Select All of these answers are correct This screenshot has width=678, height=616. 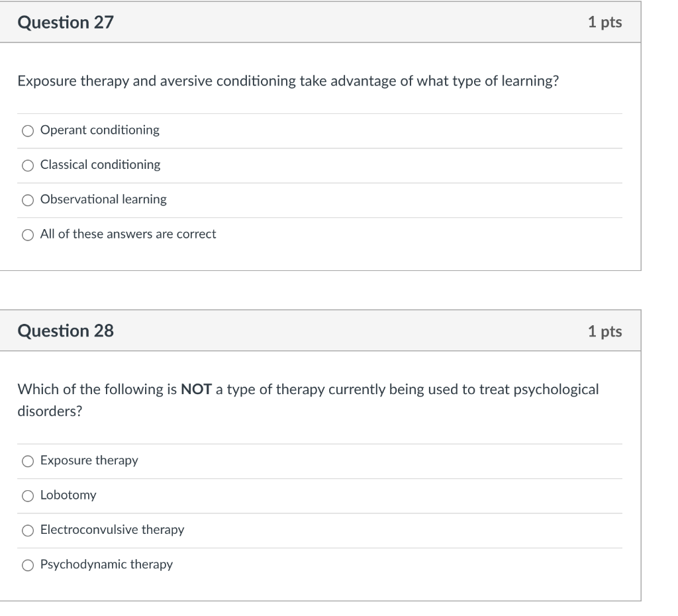tap(27, 234)
